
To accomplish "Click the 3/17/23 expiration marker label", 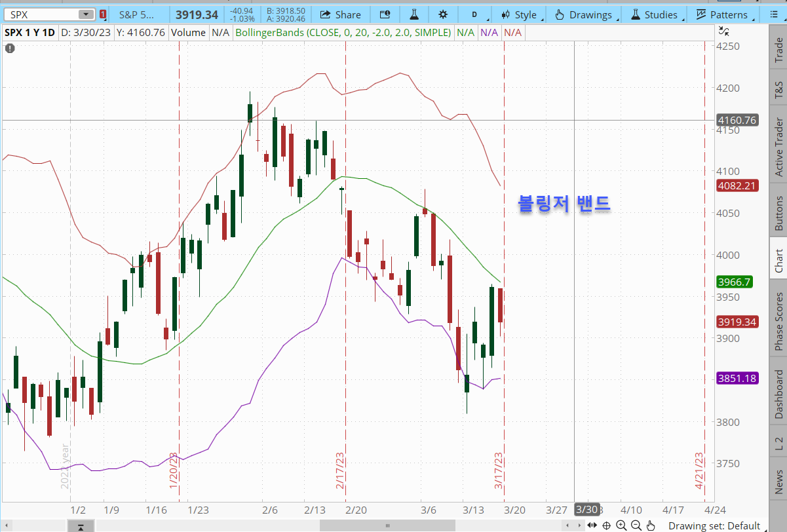I will (498, 470).
